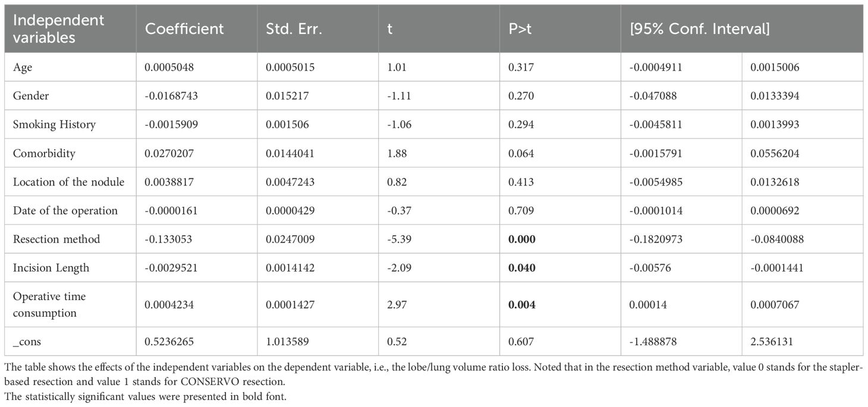Click the bold 0.000 P value
Viewport: 868px width, 407px height.
[521, 239]
